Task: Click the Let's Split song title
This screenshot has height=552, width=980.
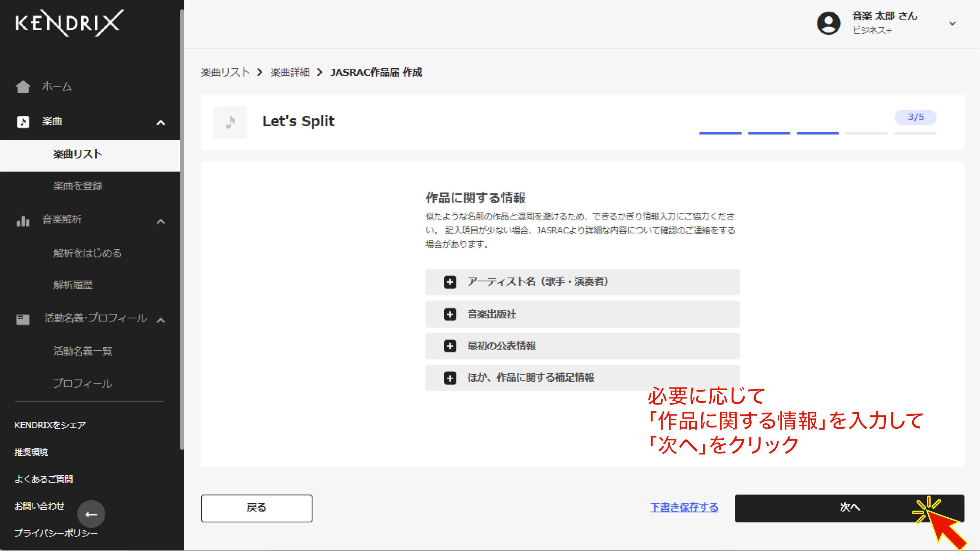Action: (x=298, y=121)
